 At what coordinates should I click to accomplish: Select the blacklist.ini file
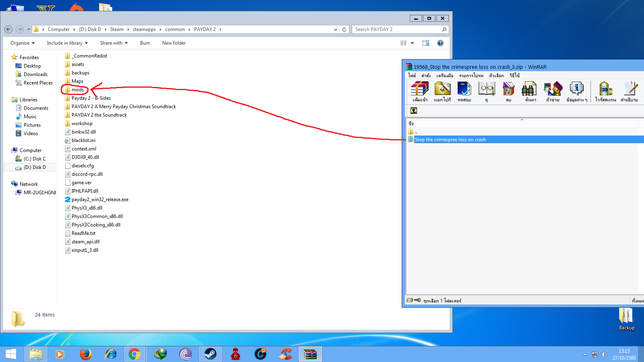pos(80,140)
